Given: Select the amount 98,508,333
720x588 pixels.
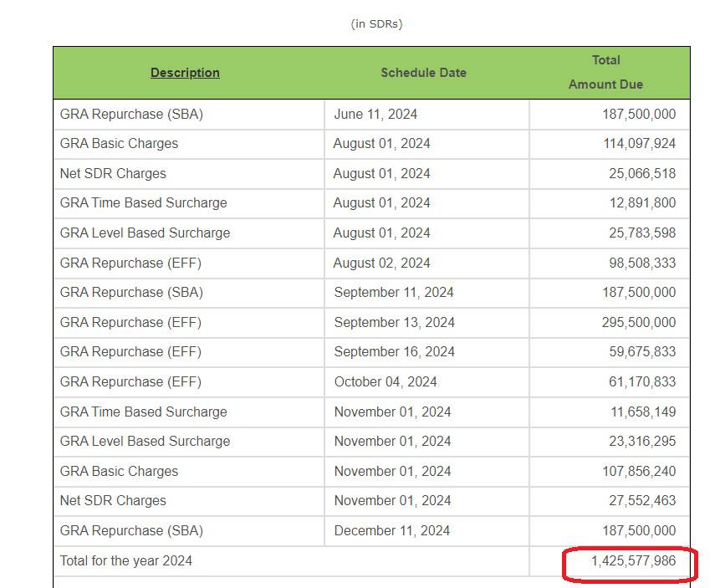Looking at the screenshot, I should pos(642,263).
